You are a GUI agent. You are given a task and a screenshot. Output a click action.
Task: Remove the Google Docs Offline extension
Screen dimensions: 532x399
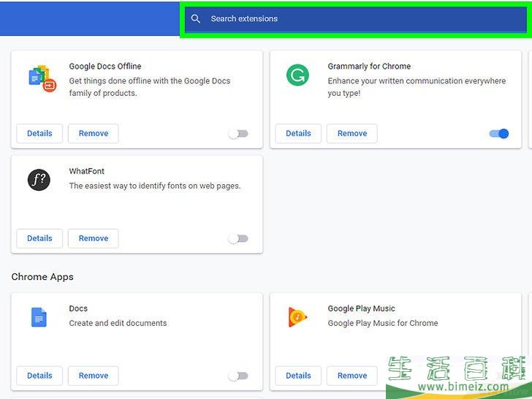[x=94, y=134]
